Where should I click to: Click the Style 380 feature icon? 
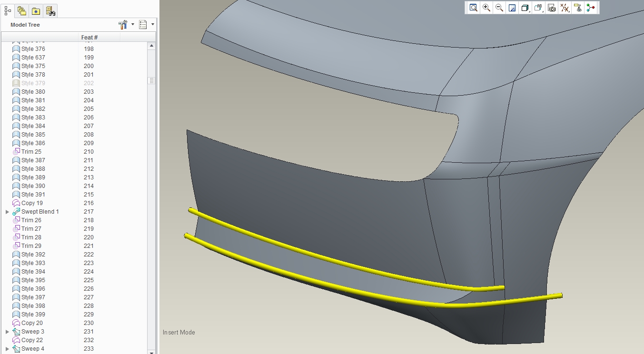(16, 92)
